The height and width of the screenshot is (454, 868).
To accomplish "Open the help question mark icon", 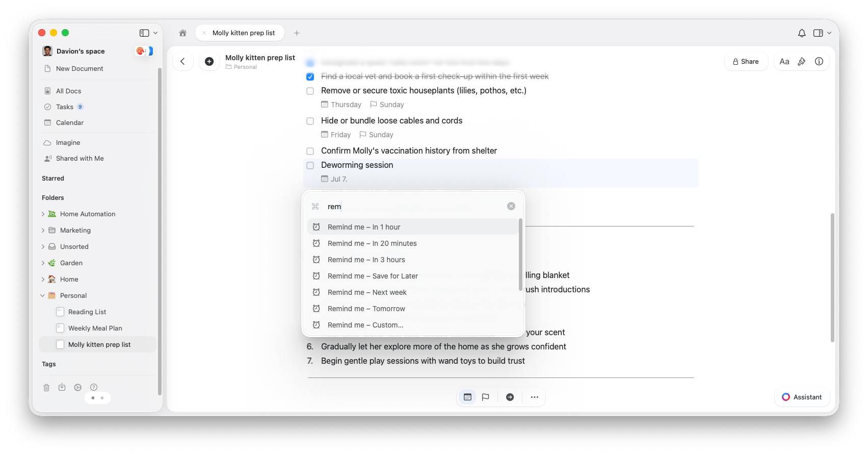I will pyautogui.click(x=94, y=387).
